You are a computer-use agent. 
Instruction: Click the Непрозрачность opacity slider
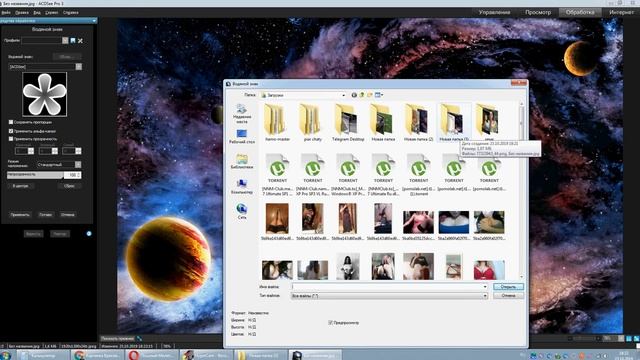click(x=35, y=175)
